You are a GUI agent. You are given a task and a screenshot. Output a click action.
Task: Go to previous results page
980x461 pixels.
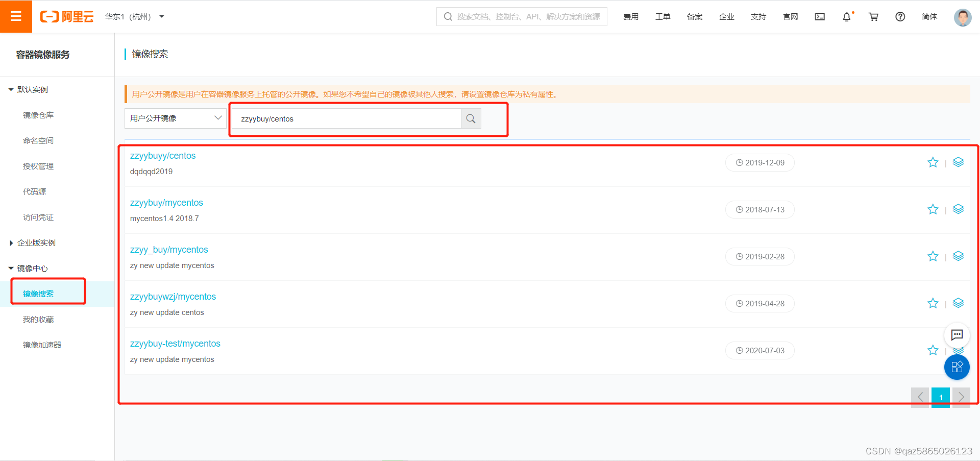point(920,397)
